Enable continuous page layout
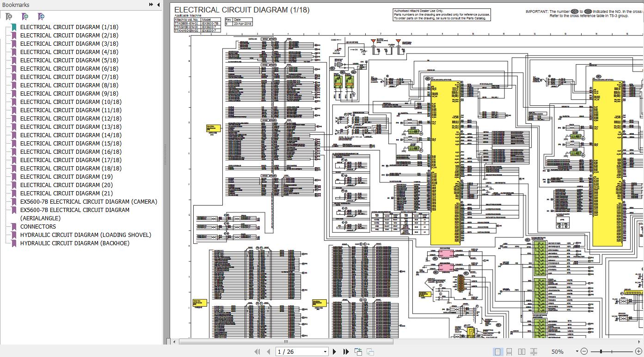 pos(509,351)
